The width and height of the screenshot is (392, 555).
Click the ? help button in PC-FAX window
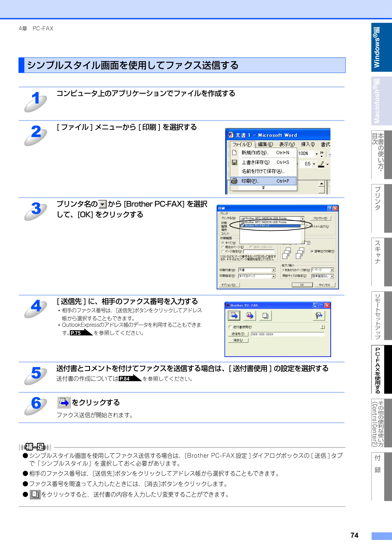[x=322, y=327]
